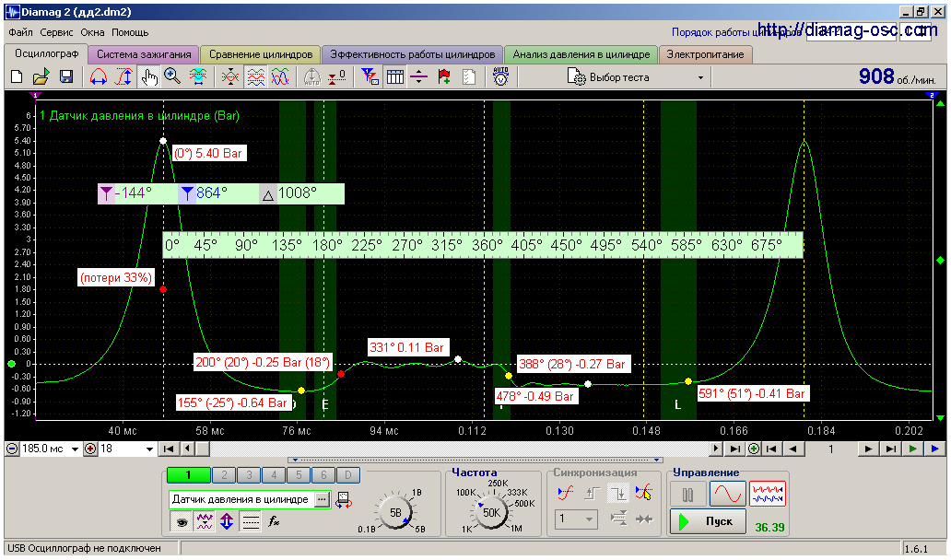Click the crossed red-green waves overlay icon
951x560 pixels.
coord(229,76)
